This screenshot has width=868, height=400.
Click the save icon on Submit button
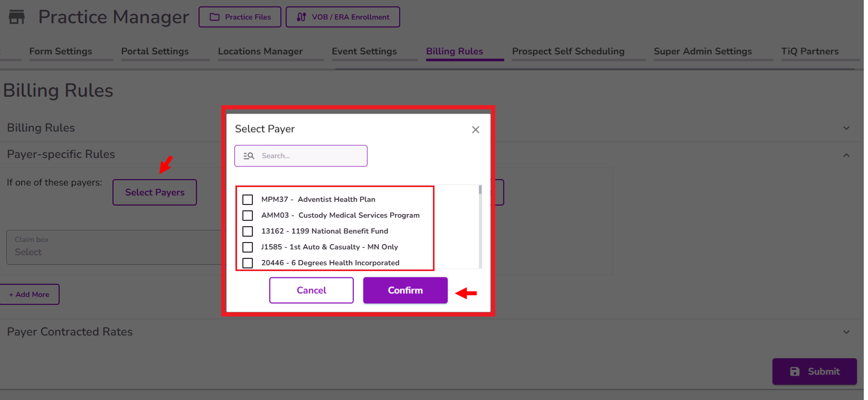coord(795,371)
